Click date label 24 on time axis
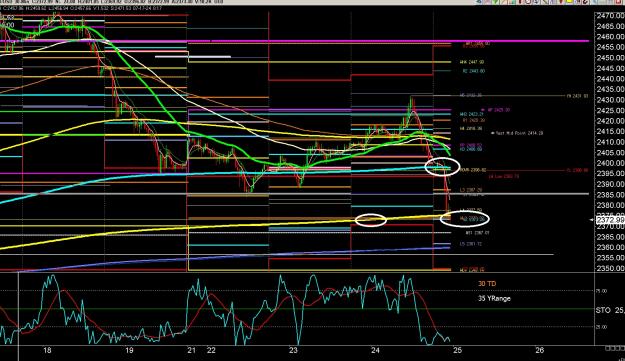Image resolution: width=625 pixels, height=361 pixels. [x=375, y=351]
